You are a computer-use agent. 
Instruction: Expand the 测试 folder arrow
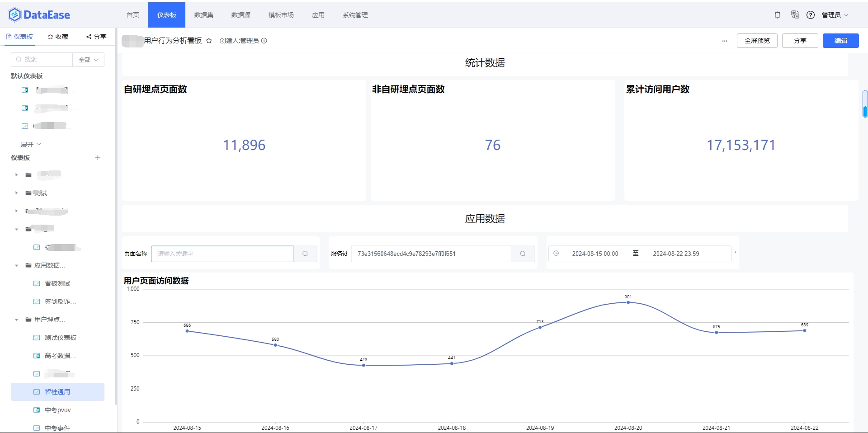click(16, 193)
